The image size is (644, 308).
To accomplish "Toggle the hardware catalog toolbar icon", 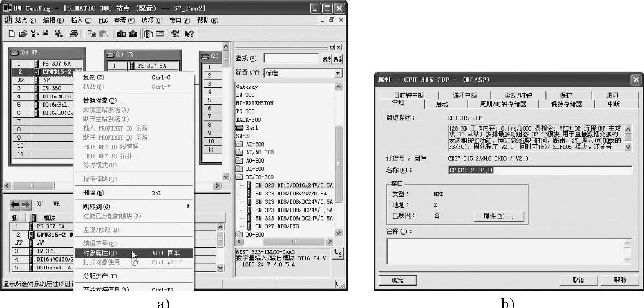I will [149, 34].
